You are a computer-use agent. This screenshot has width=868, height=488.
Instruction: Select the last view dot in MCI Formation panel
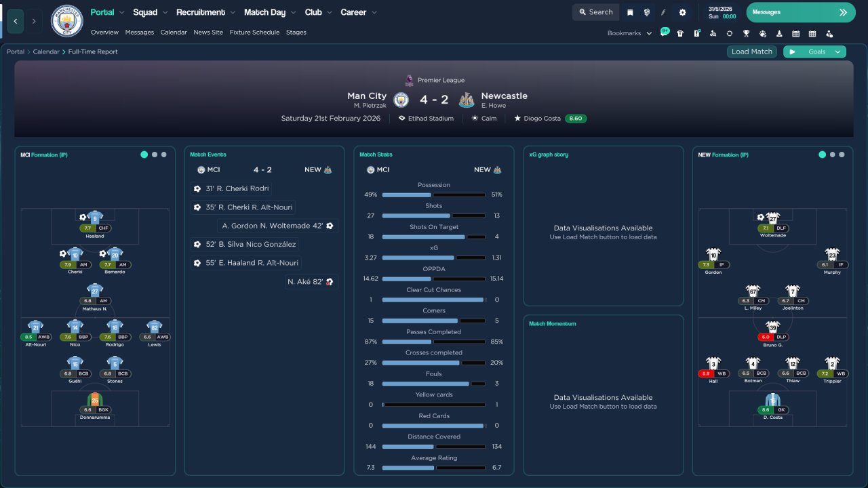click(164, 155)
